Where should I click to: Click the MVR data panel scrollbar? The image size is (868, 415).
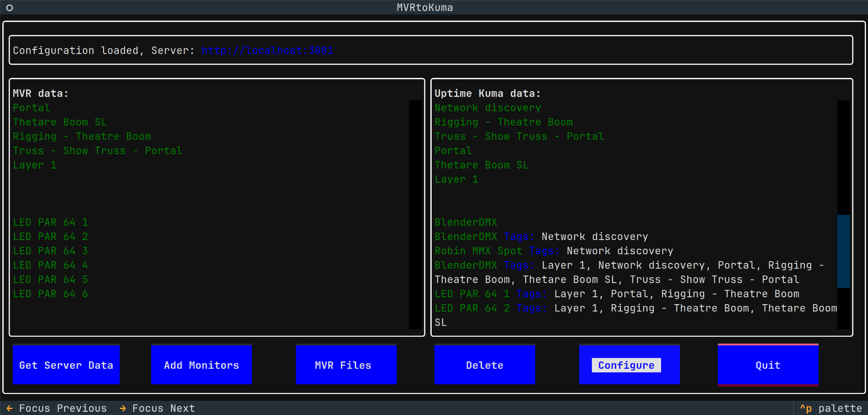[x=415, y=214]
